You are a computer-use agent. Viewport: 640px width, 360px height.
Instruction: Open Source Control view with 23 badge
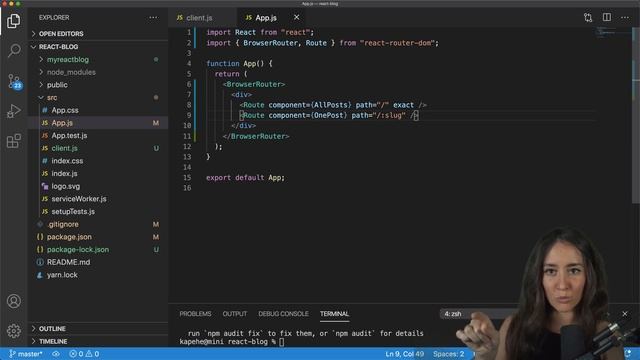[14, 82]
